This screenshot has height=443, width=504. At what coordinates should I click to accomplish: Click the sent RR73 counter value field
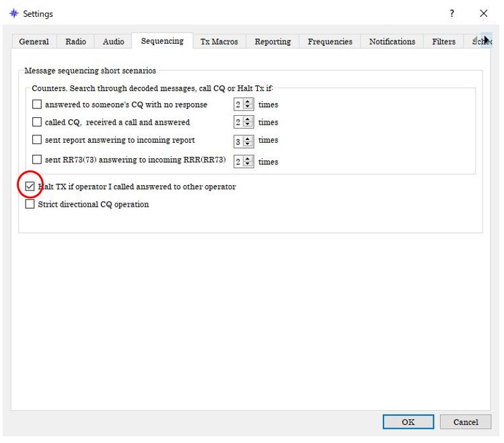tap(238, 161)
